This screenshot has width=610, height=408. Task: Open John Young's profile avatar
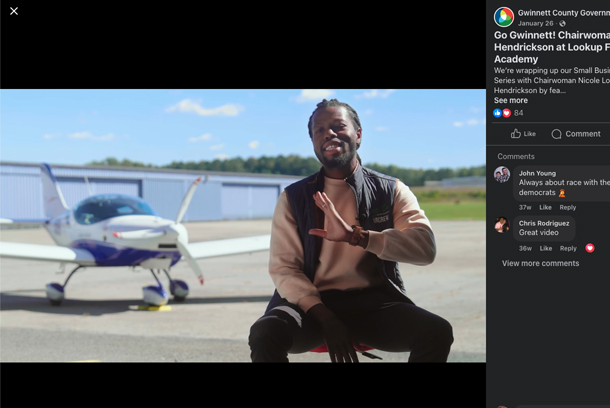(502, 175)
